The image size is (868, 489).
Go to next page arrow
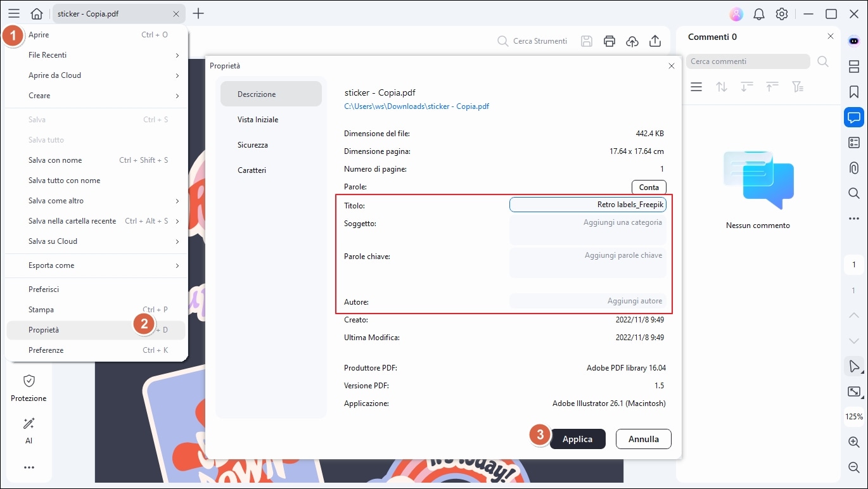[854, 341]
